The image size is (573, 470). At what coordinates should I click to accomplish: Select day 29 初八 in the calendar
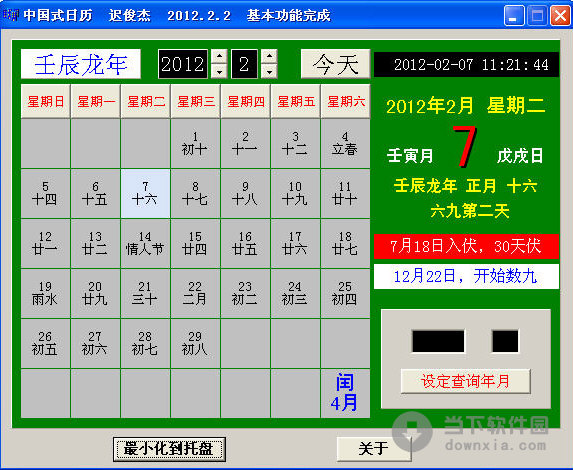(196, 344)
